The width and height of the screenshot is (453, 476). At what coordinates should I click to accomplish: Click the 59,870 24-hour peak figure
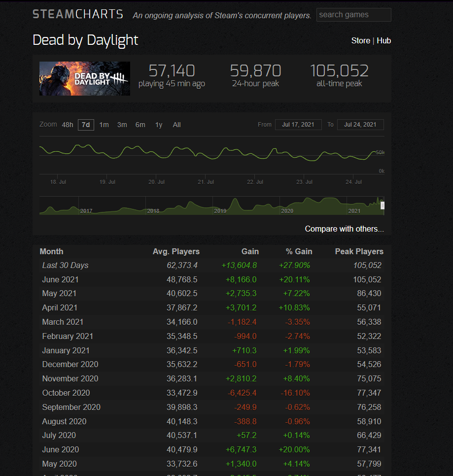click(255, 71)
